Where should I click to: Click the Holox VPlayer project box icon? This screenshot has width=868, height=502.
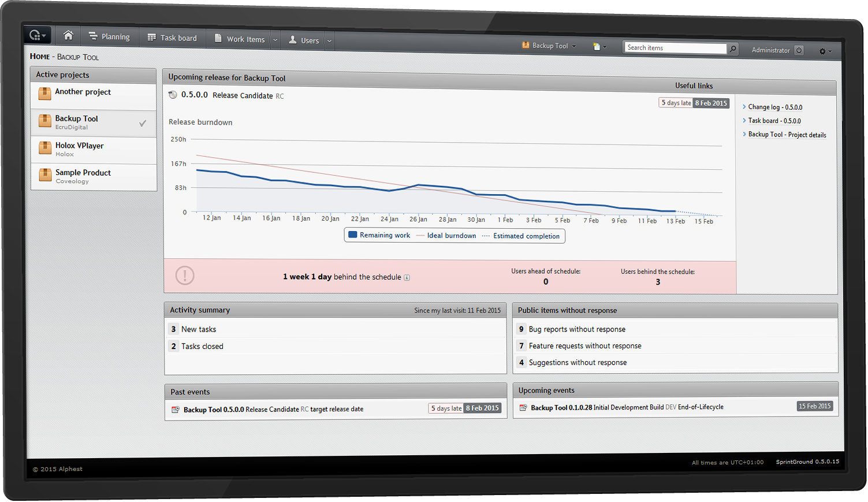click(x=45, y=148)
